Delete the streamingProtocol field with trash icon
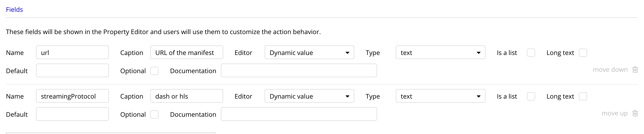This screenshot has height=134, width=644. coord(635,113)
